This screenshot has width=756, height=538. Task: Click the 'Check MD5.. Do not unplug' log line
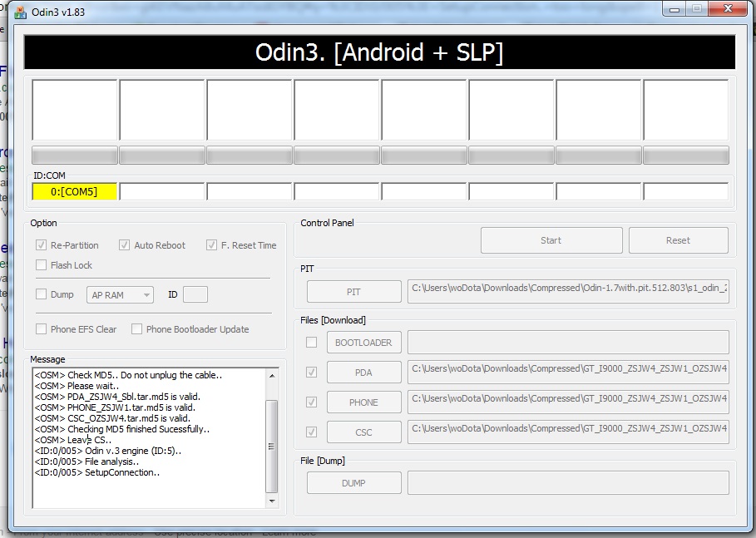(128, 374)
